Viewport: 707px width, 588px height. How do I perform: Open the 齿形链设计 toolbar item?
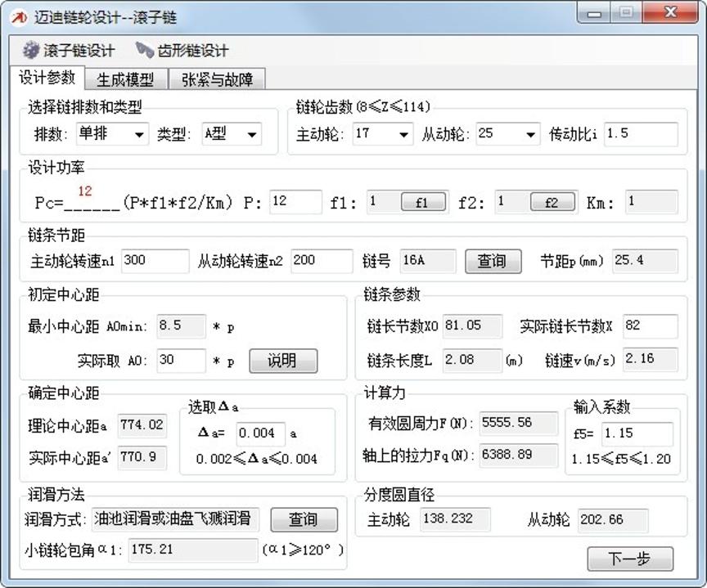point(182,50)
